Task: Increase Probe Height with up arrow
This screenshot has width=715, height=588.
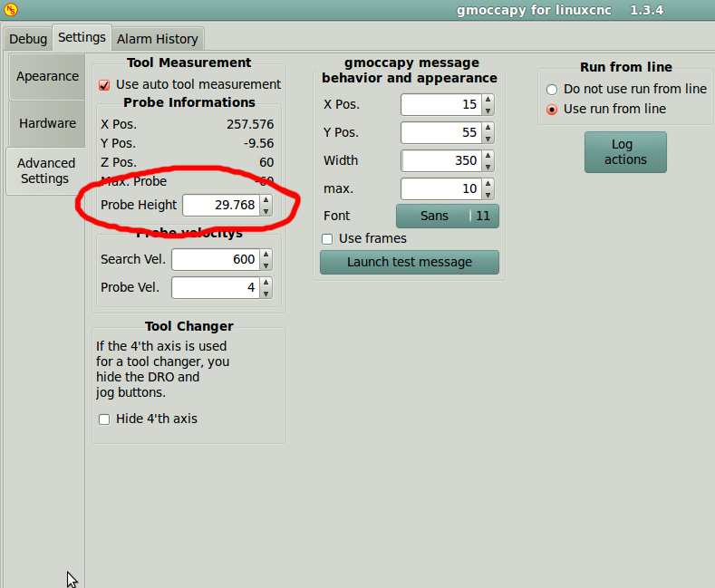Action: (266, 200)
